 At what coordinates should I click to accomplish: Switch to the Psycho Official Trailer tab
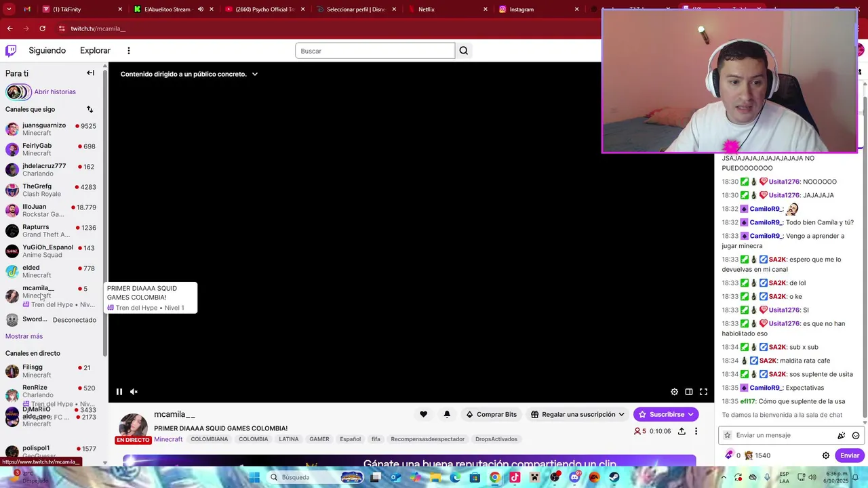[264, 9]
